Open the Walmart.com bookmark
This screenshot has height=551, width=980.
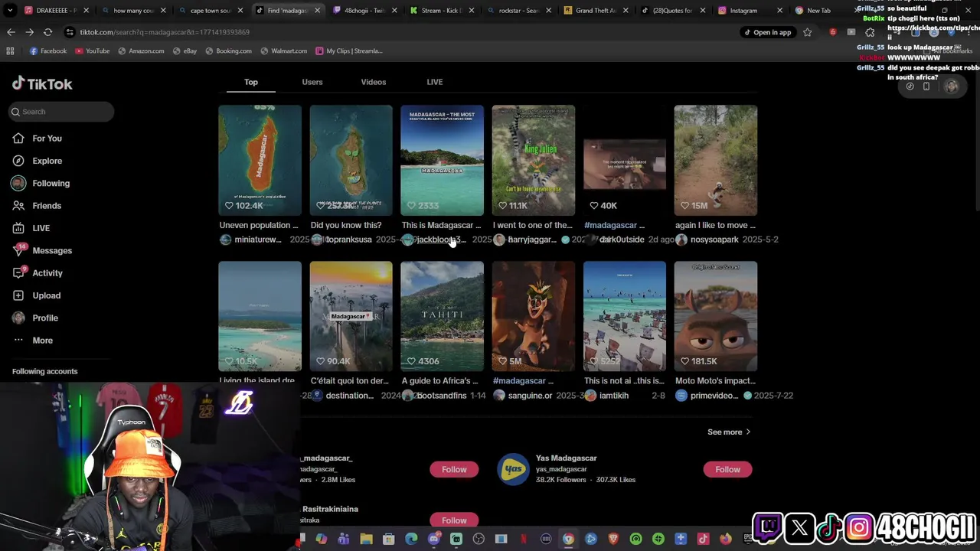click(x=283, y=51)
